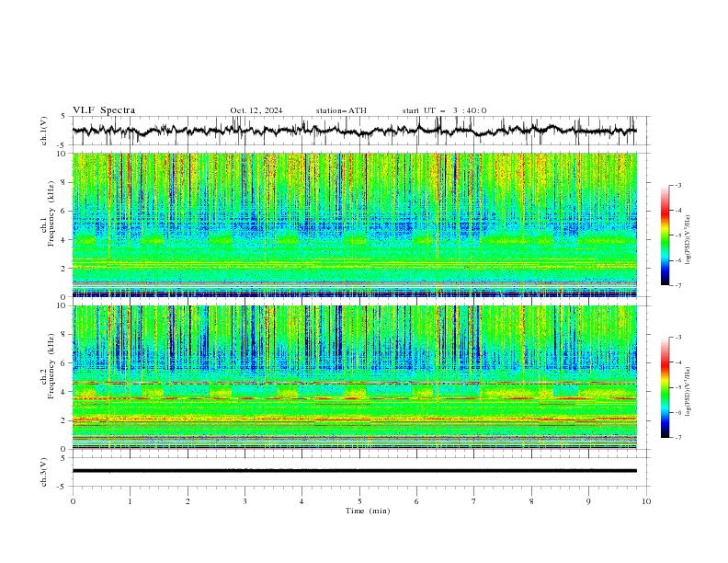This screenshot has width=728, height=563.
Task: Click the 'ch.1(V)' waveform axis label
Action: pos(44,131)
